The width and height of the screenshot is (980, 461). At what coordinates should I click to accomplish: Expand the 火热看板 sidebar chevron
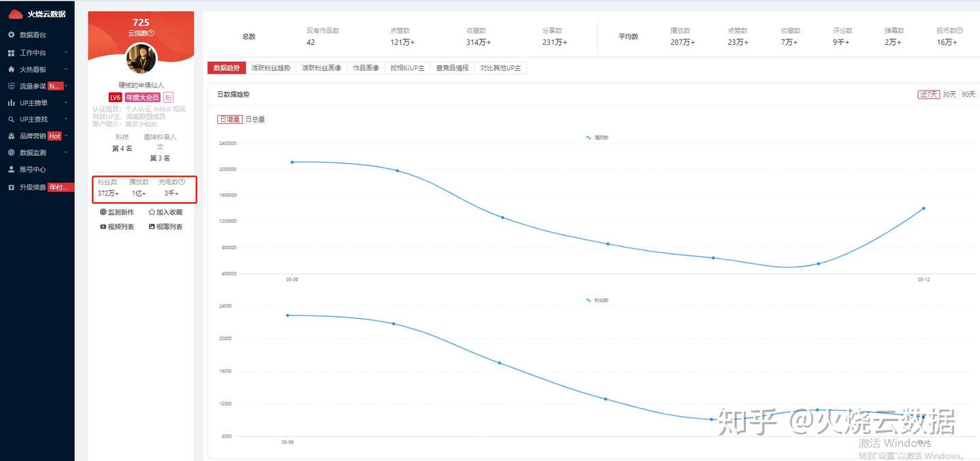pos(66,69)
